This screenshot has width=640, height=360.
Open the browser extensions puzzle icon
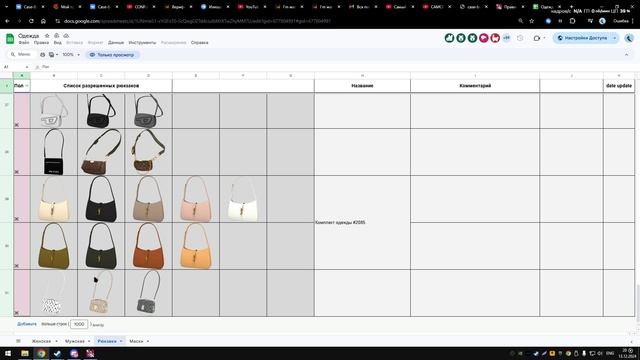(573, 21)
